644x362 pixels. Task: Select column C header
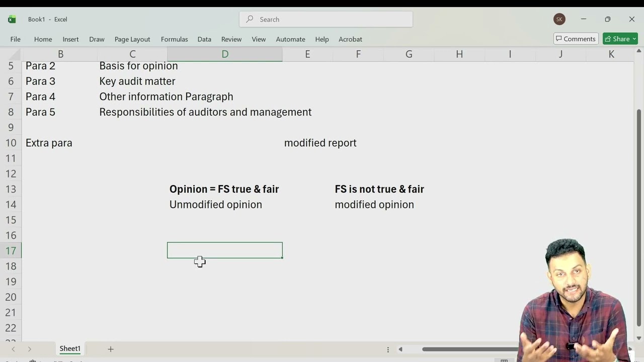coord(132,54)
